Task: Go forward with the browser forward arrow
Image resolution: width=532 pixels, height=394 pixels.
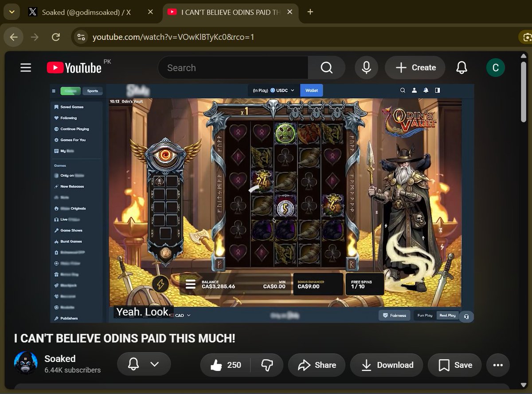Action: pyautogui.click(x=35, y=37)
